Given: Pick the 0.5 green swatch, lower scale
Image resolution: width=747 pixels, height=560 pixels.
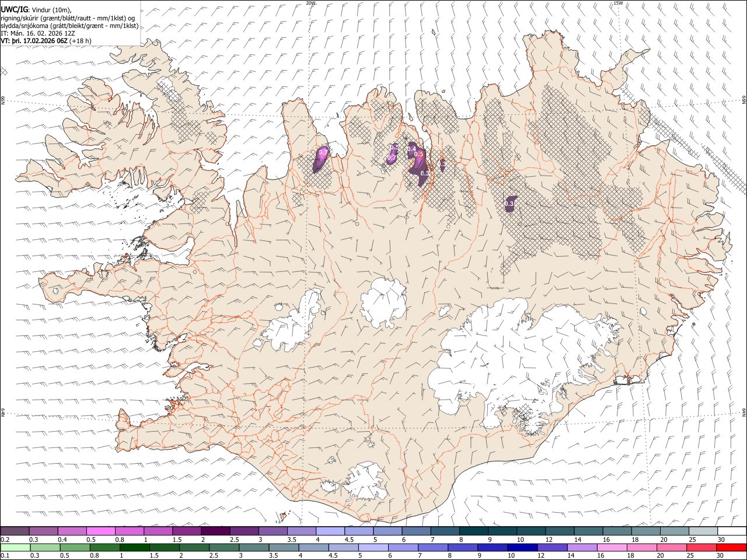Looking at the screenshot, I should (75, 548).
